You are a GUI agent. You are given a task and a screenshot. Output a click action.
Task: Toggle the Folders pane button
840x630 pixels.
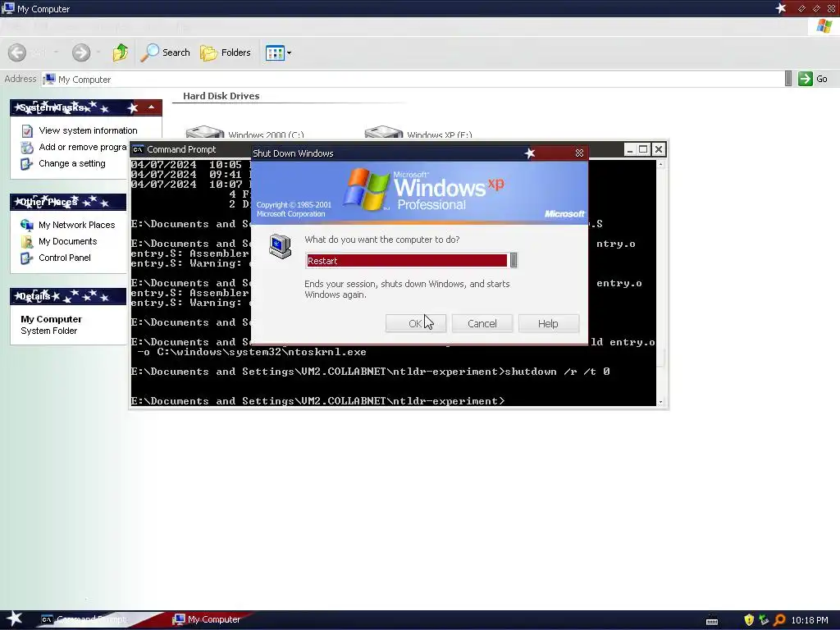pos(225,52)
